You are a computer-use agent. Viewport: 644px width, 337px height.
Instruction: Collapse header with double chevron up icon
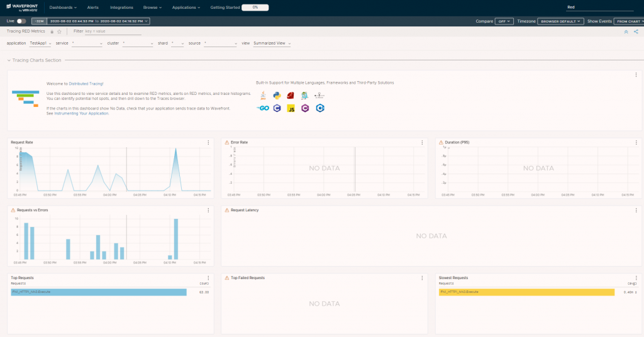tap(626, 31)
